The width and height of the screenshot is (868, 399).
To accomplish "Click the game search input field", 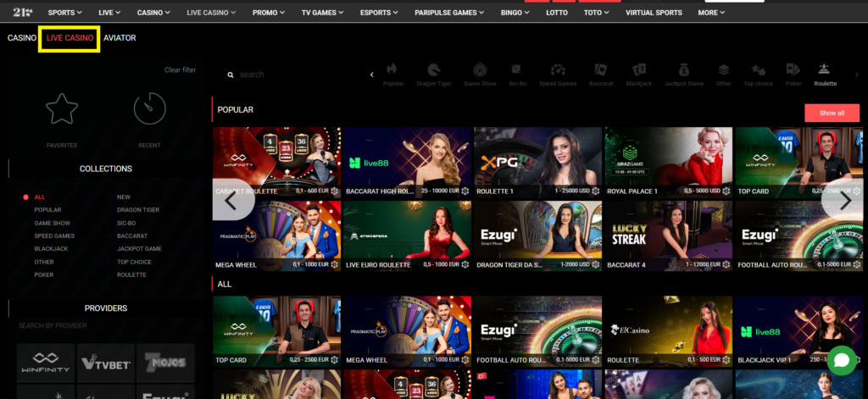I will [x=288, y=75].
